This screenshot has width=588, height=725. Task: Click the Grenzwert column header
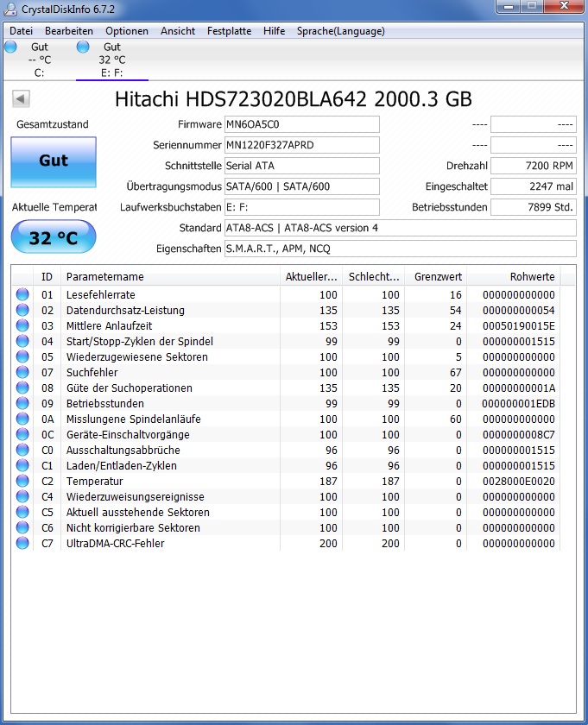pos(436,276)
